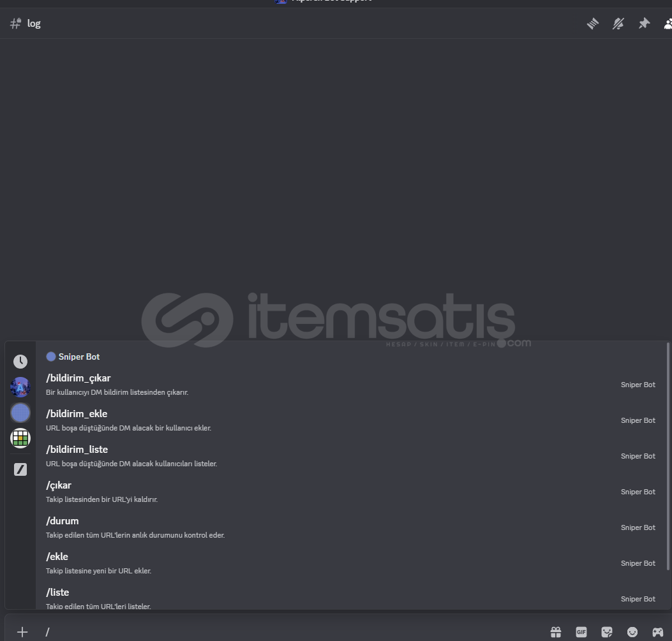Image resolution: width=672 pixels, height=641 pixels.
Task: Open the emoji picker
Action: point(632,632)
